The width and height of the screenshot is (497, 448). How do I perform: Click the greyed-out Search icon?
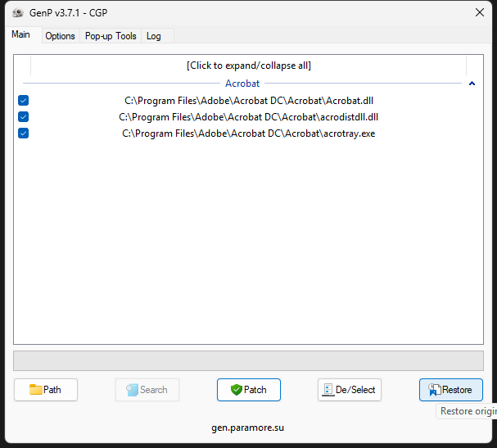[x=132, y=390]
